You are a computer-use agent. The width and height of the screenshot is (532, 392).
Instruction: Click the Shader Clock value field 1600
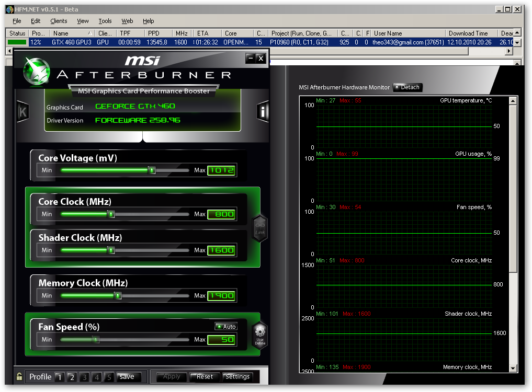222,250
